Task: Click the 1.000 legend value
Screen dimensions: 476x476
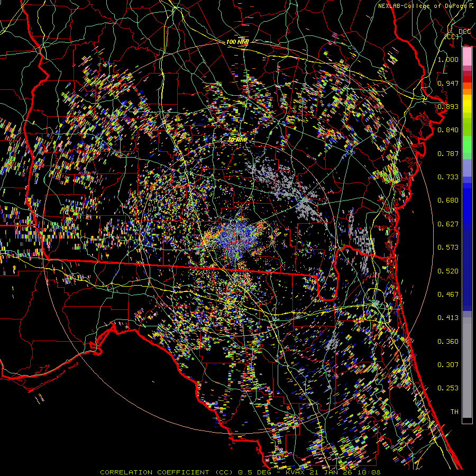Action: [448, 59]
